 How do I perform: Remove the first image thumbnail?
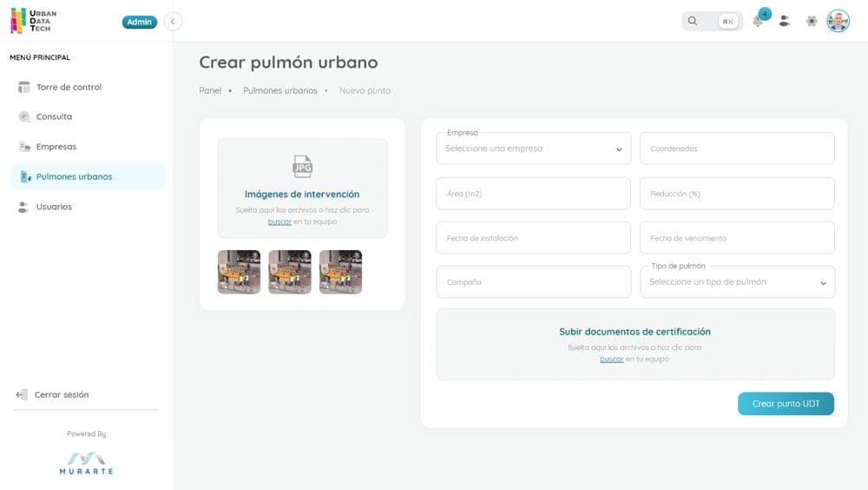[x=254, y=255]
